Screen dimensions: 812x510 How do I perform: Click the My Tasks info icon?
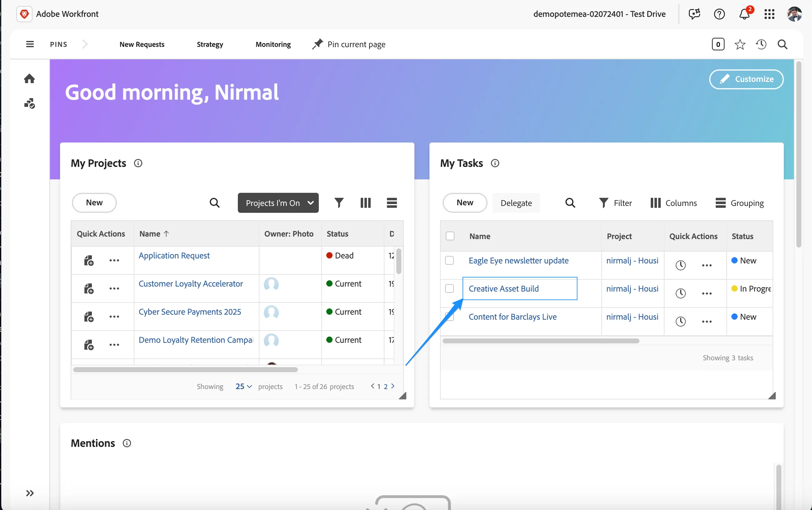(x=495, y=163)
